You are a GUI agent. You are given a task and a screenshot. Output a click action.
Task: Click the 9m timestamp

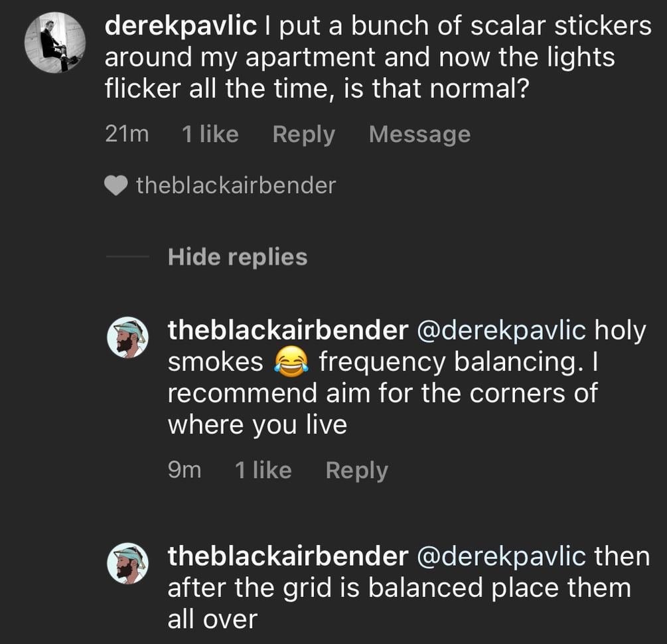pyautogui.click(x=184, y=471)
